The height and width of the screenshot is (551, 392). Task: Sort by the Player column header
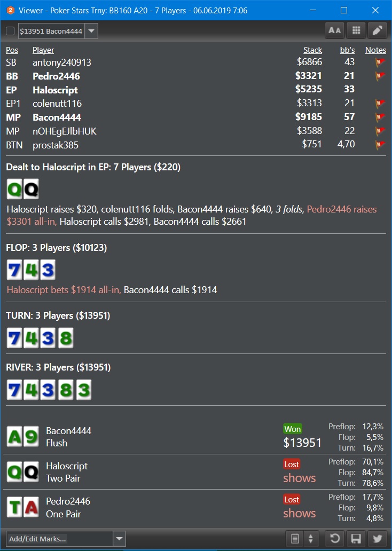click(43, 50)
